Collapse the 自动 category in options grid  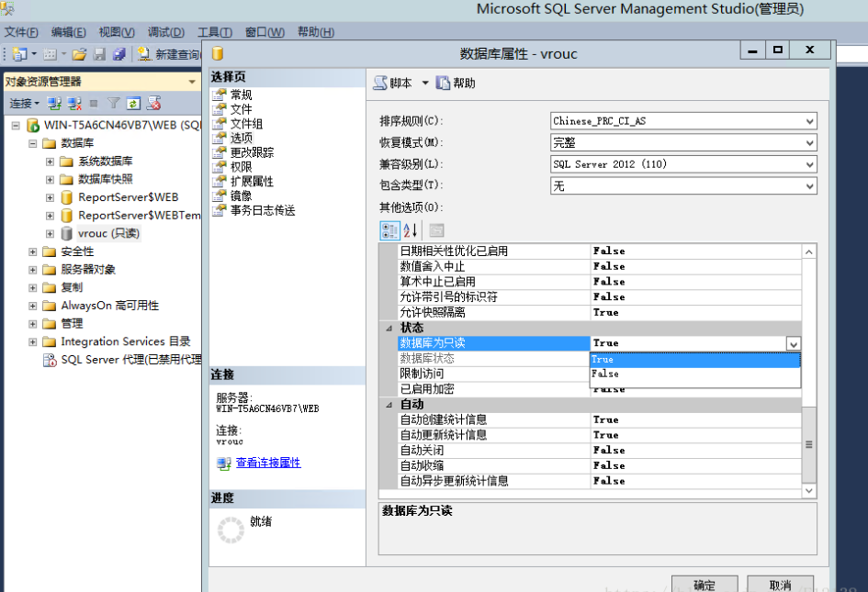(389, 405)
